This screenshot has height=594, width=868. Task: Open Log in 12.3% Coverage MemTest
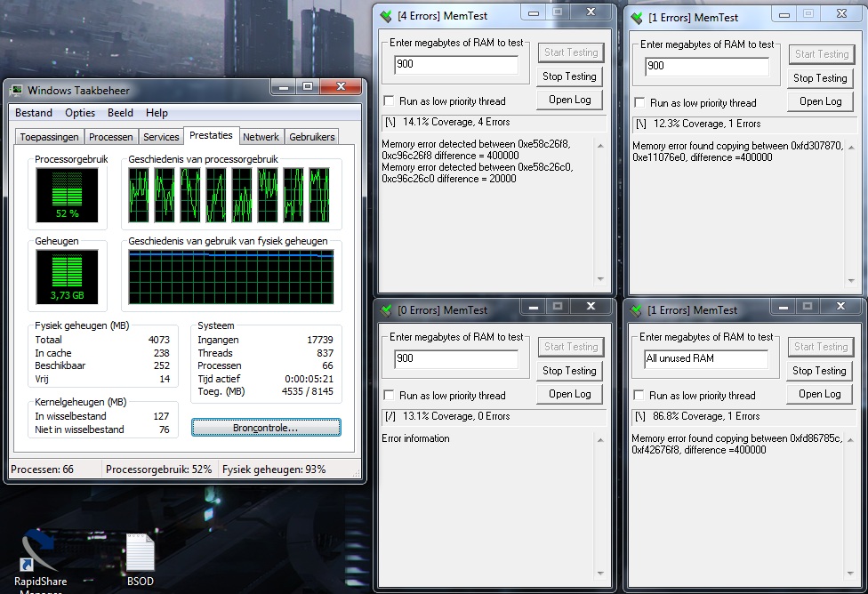point(820,101)
